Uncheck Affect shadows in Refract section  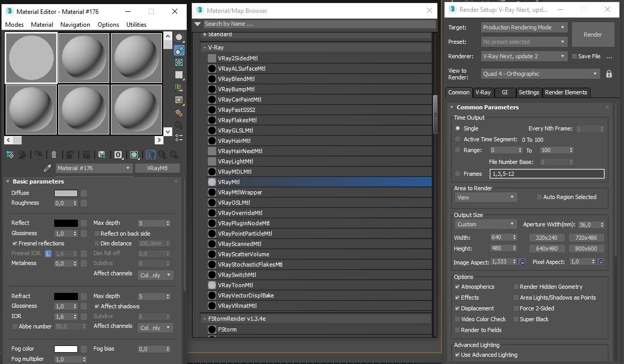tap(96, 306)
